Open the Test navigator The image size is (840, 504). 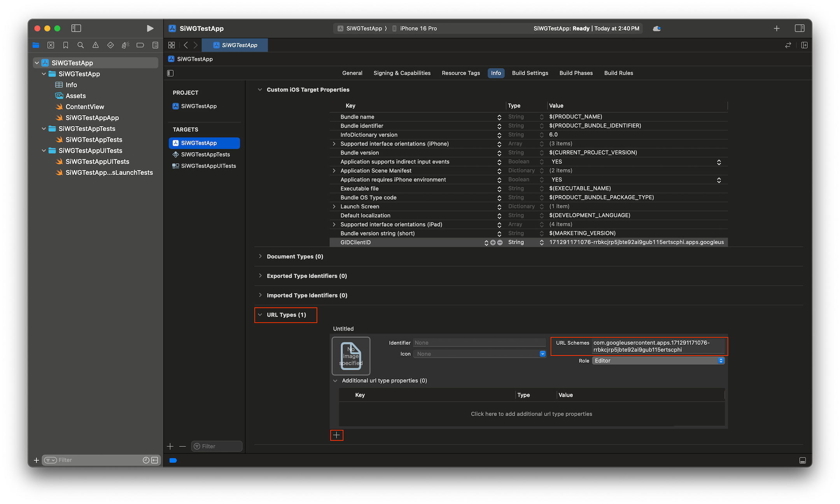(x=110, y=45)
